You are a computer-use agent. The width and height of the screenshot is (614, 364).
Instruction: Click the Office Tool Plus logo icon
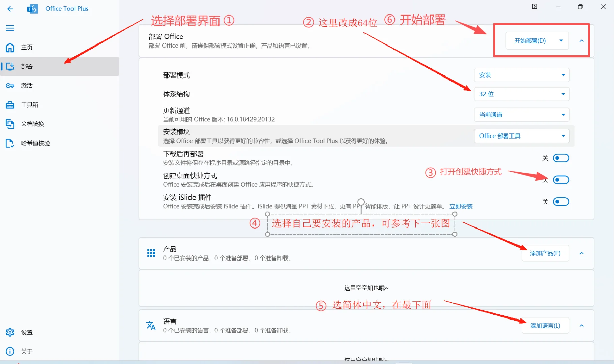pos(32,9)
